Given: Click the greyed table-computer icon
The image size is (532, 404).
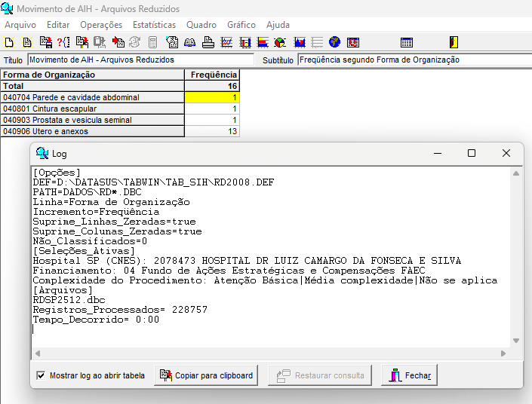Looking at the screenshot, I should (x=100, y=42).
